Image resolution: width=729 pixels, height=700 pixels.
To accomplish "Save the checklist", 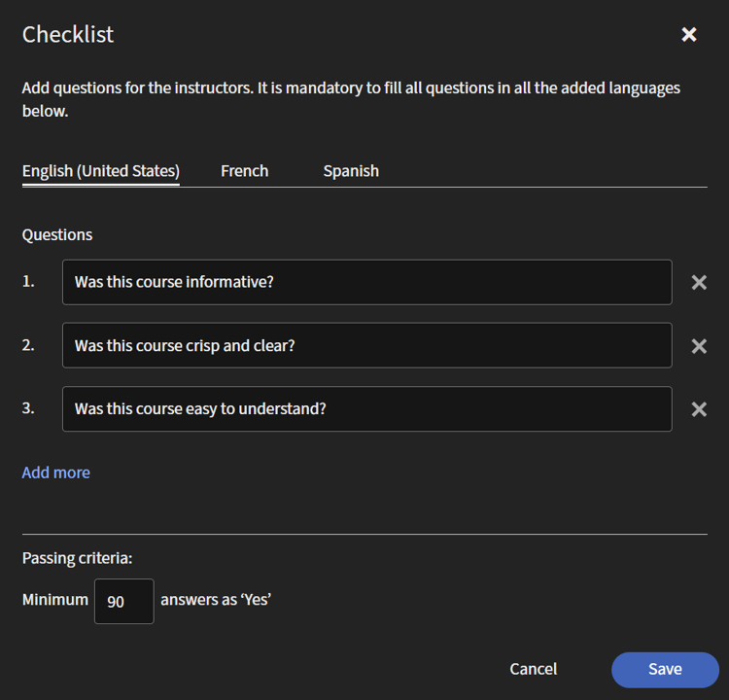I will point(665,669).
